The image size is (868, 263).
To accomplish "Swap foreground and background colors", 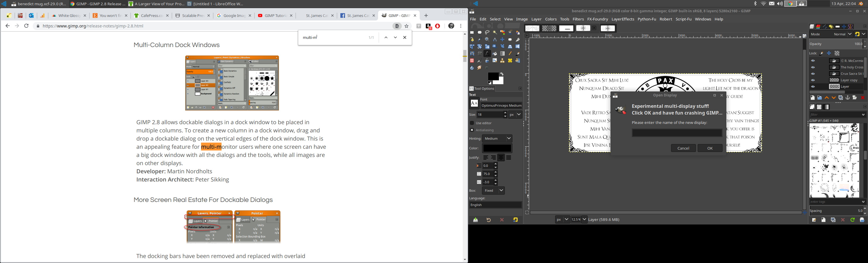I will click(502, 74).
